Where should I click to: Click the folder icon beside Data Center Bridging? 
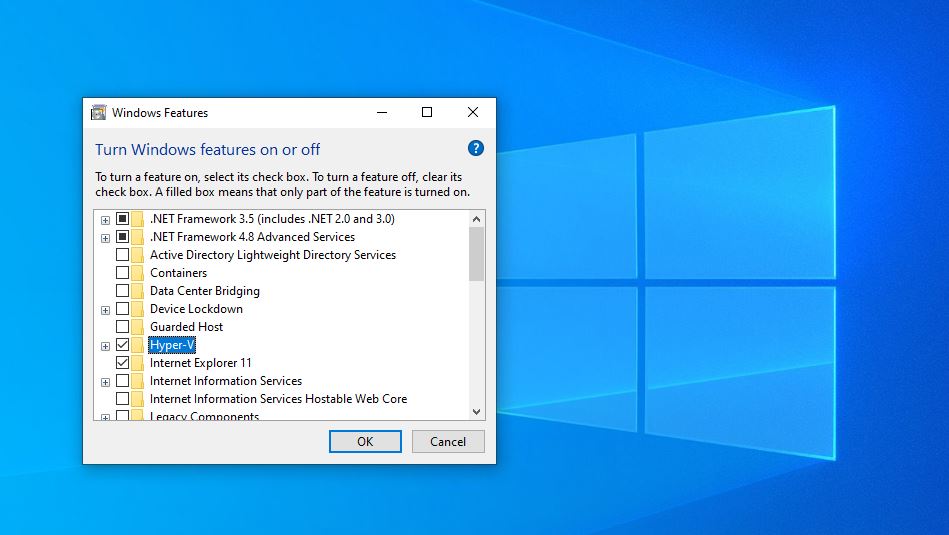coord(138,291)
